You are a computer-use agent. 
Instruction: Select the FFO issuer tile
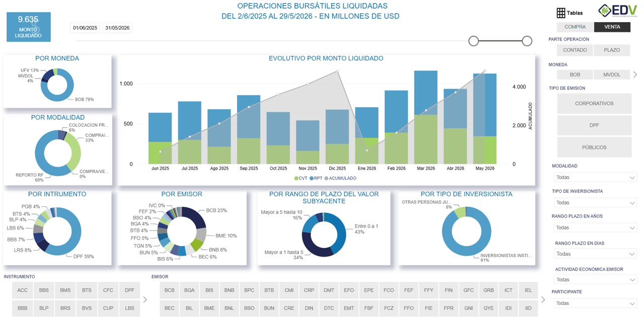point(409,308)
